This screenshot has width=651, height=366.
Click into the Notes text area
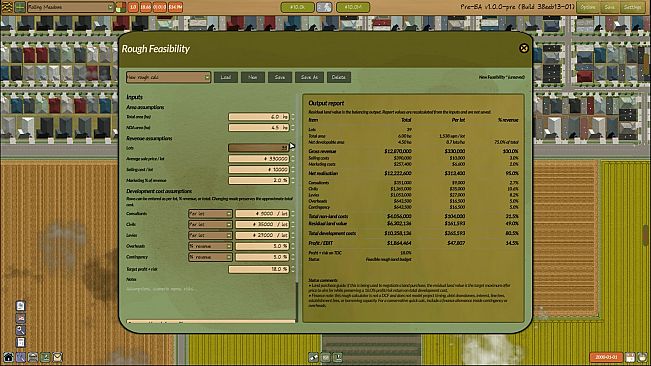pyautogui.click(x=210, y=301)
